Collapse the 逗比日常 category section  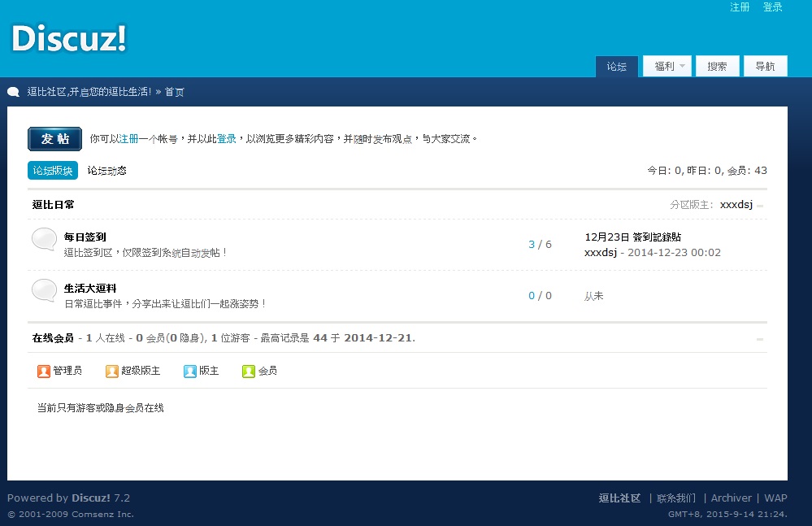[760, 206]
